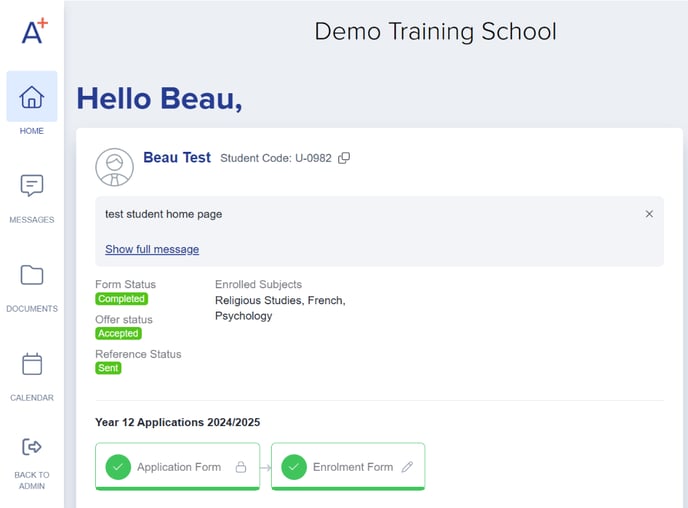
Task: Click the Back to Admin icon
Action: coord(32,447)
